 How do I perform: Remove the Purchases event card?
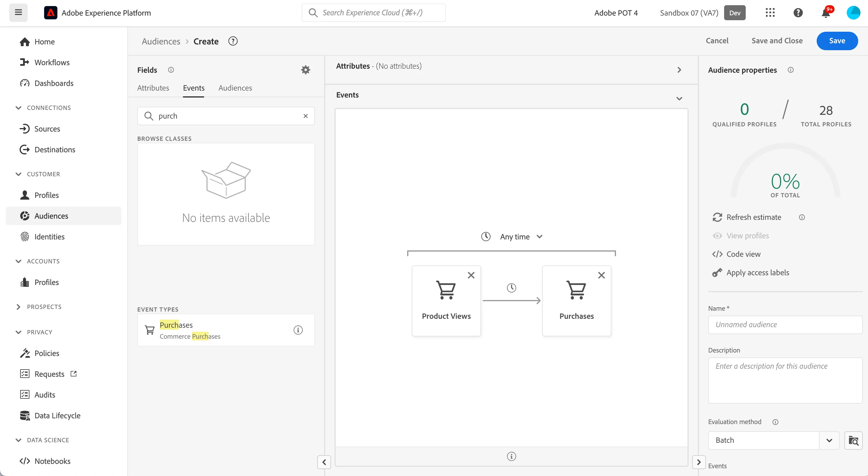(x=602, y=275)
